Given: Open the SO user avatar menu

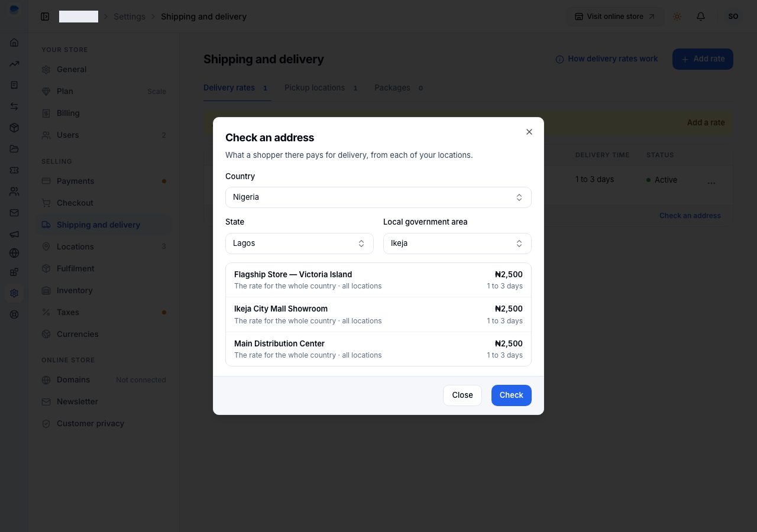Looking at the screenshot, I should tap(733, 17).
